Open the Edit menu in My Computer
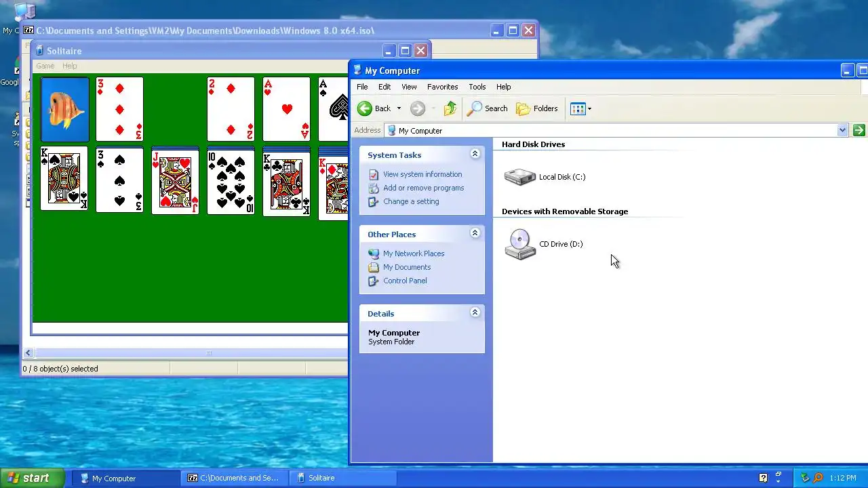The image size is (868, 488). [384, 87]
